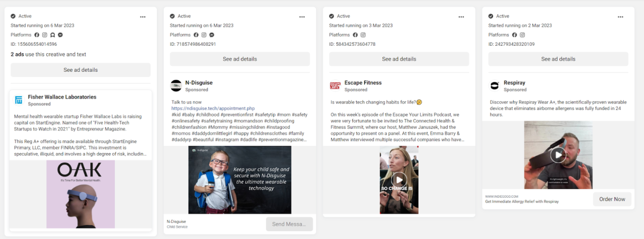Click '2 ads use this creative and text'
Image resolution: width=644 pixels, height=239 pixels.
pos(48,54)
